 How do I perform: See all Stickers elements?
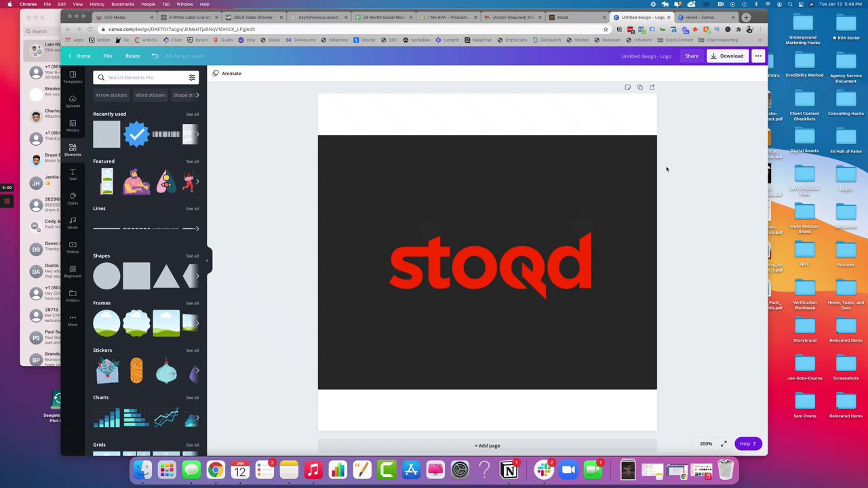[x=193, y=350]
